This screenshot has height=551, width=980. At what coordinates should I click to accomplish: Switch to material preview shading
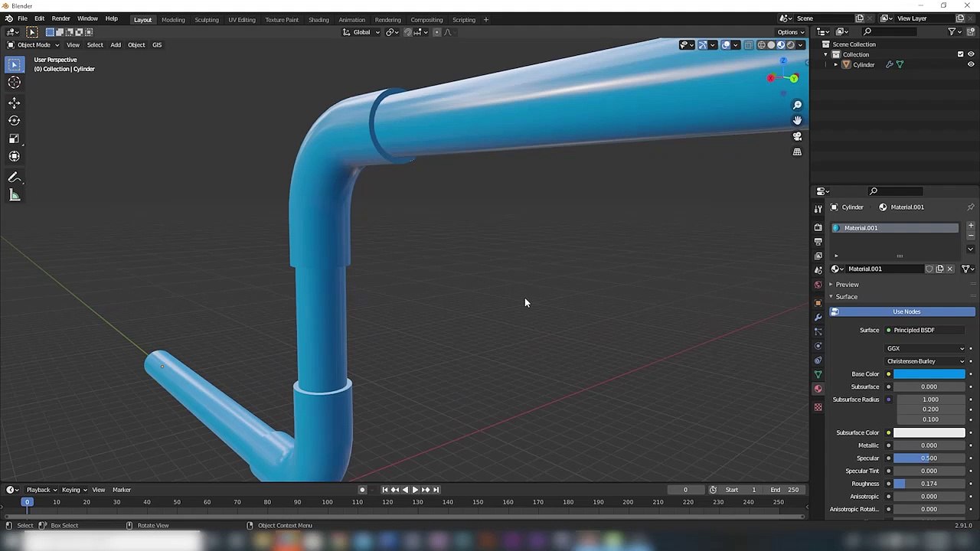click(x=781, y=45)
